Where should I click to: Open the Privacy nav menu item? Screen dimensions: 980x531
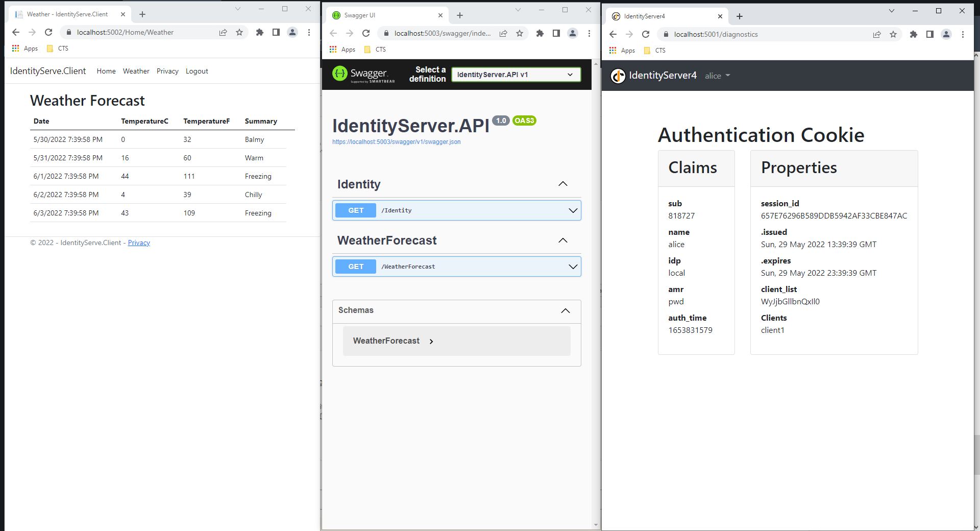(167, 71)
